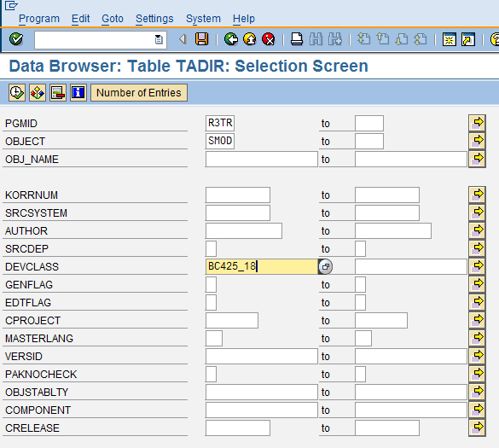Click the DEVCLASS to-value field
This screenshot has width=499, height=448.
point(411,266)
